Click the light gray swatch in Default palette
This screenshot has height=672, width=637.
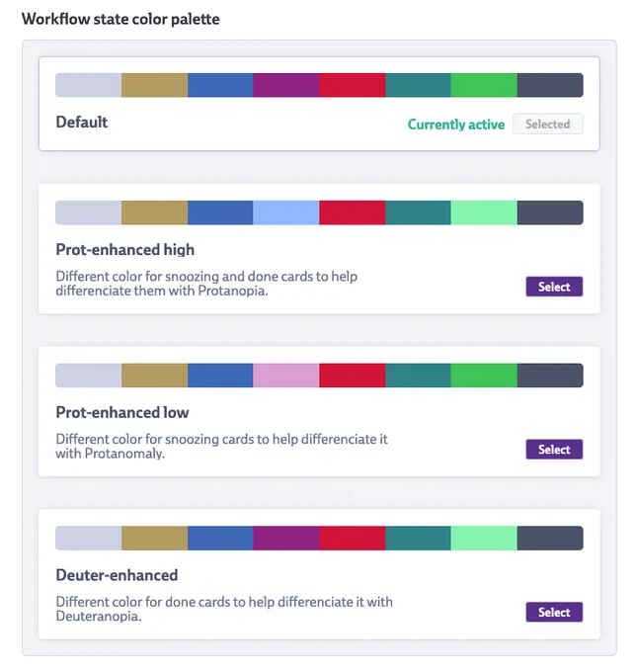click(x=89, y=85)
